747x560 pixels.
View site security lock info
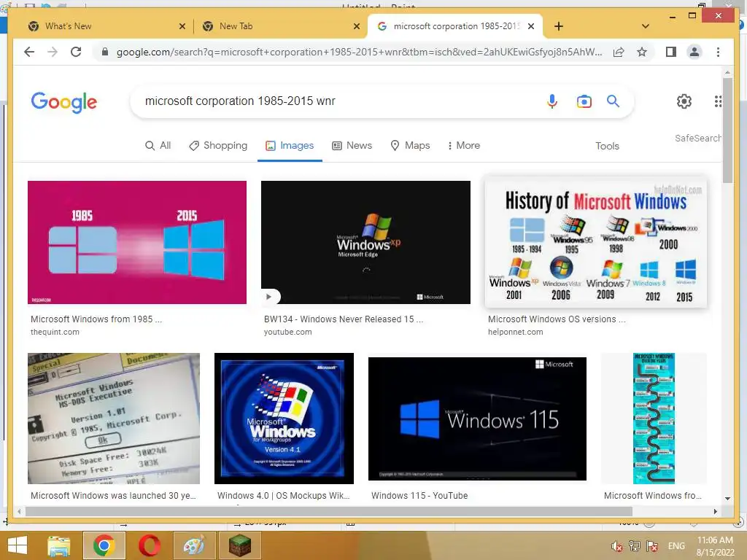click(x=105, y=52)
